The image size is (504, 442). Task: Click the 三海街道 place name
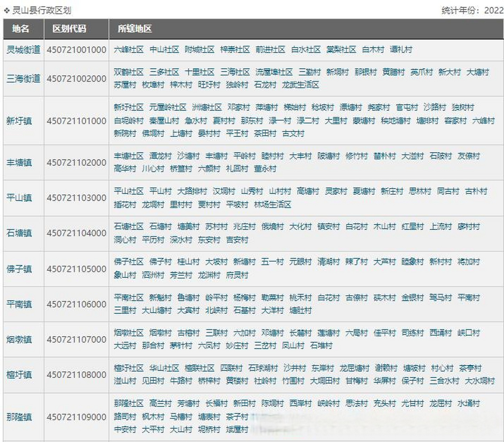23,79
